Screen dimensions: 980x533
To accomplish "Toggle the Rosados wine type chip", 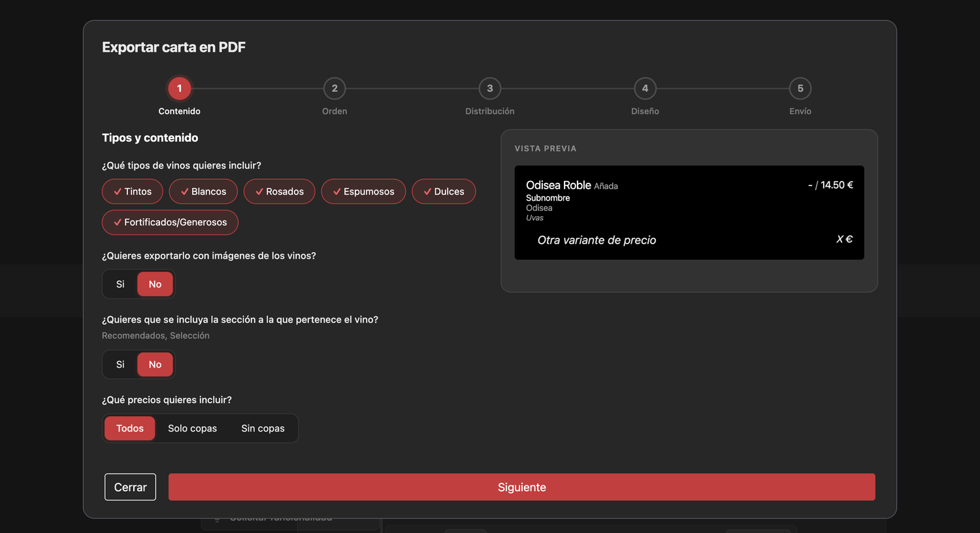I will [279, 191].
